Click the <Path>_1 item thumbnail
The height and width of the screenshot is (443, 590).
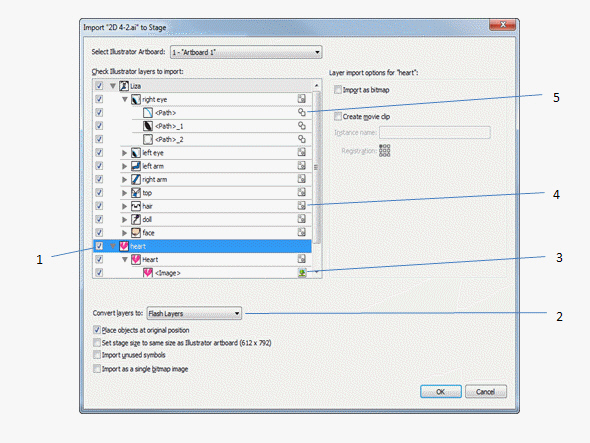(x=148, y=126)
